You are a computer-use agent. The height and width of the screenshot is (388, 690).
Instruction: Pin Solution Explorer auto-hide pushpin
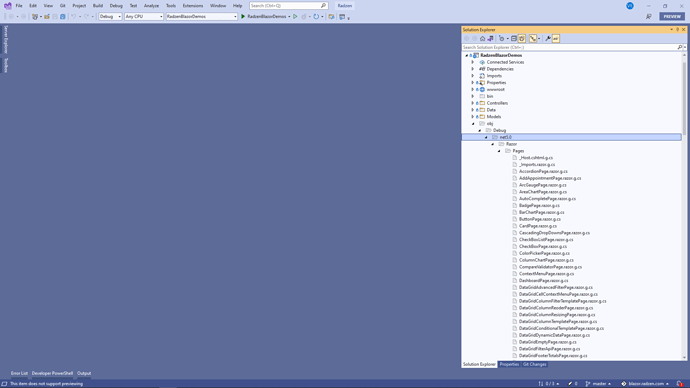pyautogui.click(x=677, y=29)
